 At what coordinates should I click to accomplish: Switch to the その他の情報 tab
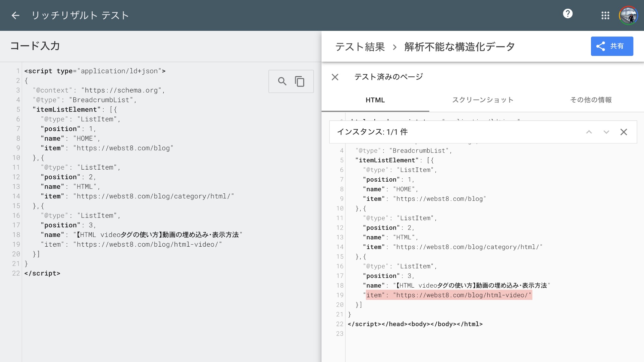point(591,100)
